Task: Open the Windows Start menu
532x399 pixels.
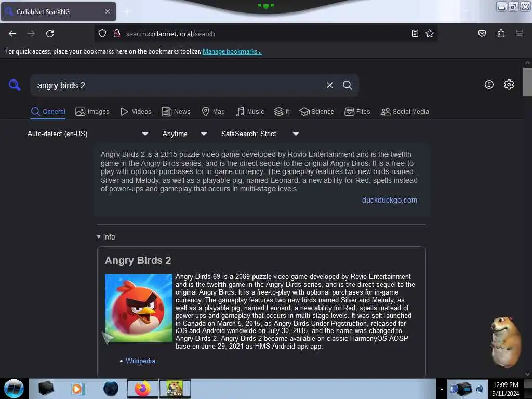Action: click(x=14, y=389)
